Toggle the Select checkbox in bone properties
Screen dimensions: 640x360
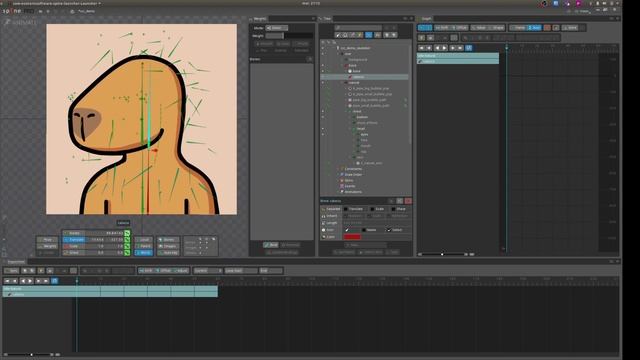(389, 230)
